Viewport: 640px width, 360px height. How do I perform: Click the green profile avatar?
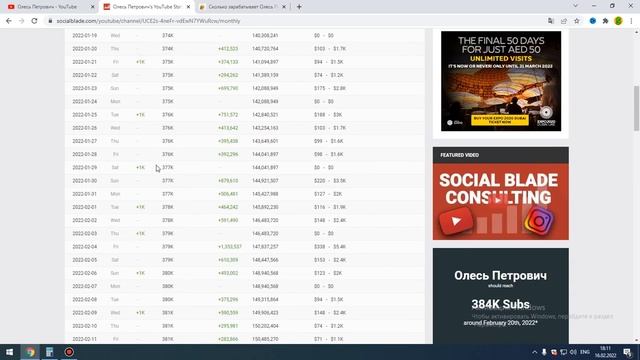618,21
